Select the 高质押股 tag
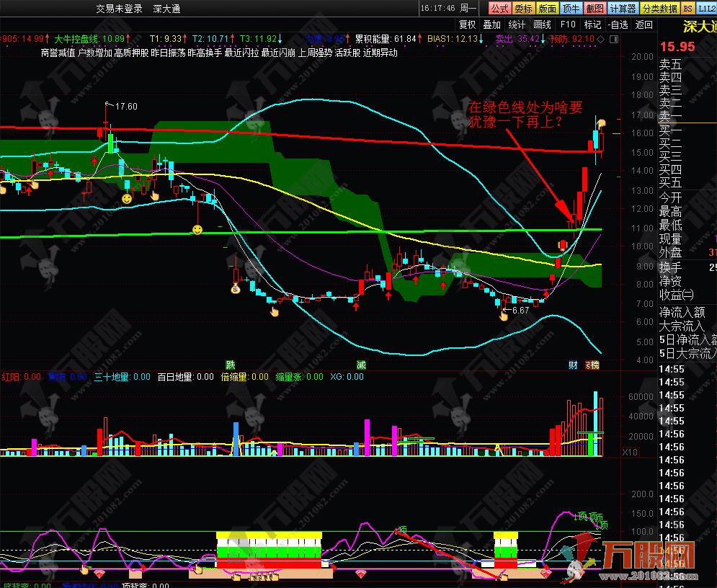This screenshot has width=717, height=588. (x=131, y=53)
